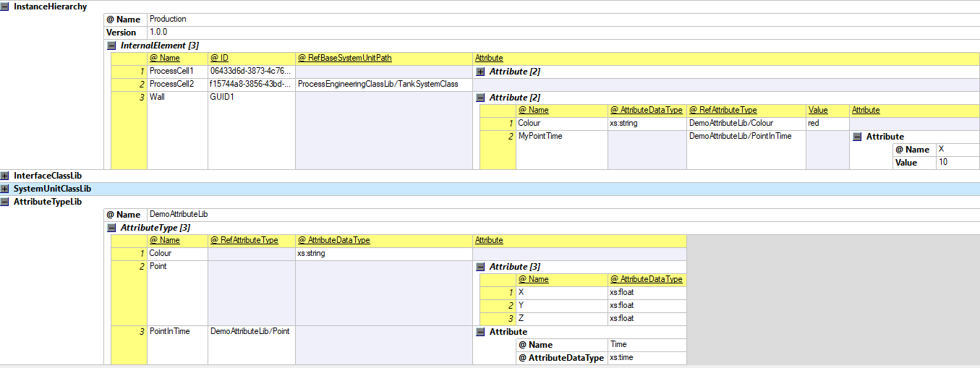The height and width of the screenshot is (368, 980).
Task: Collapse the PointInTime Attribute group
Action: click(x=480, y=332)
